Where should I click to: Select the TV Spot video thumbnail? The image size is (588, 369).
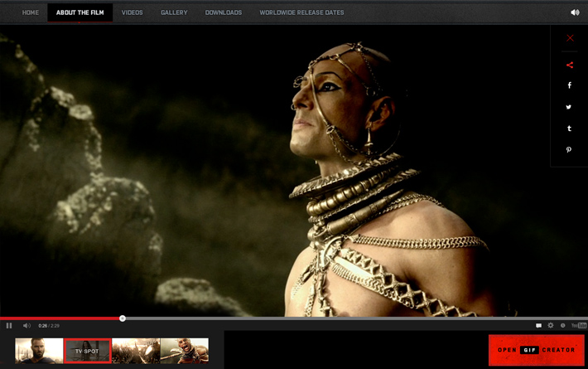click(88, 351)
